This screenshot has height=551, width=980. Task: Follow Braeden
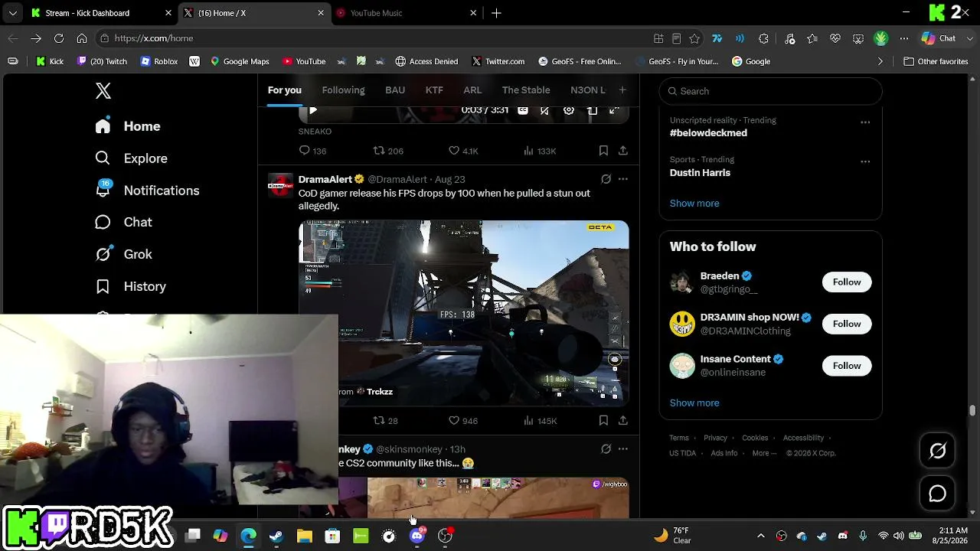(847, 282)
